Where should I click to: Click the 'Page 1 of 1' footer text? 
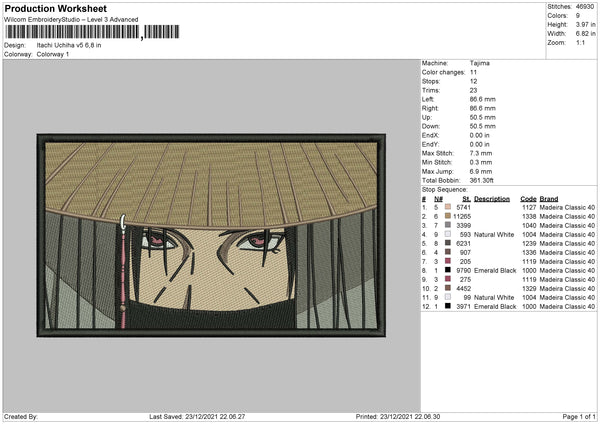tap(579, 416)
